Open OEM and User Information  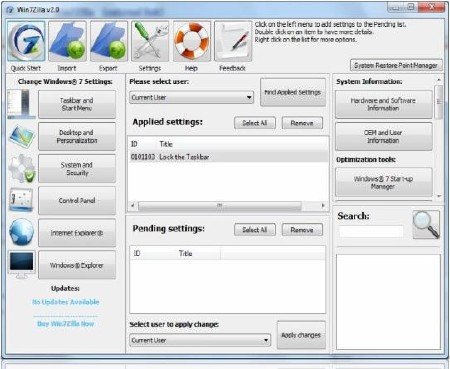[383, 136]
